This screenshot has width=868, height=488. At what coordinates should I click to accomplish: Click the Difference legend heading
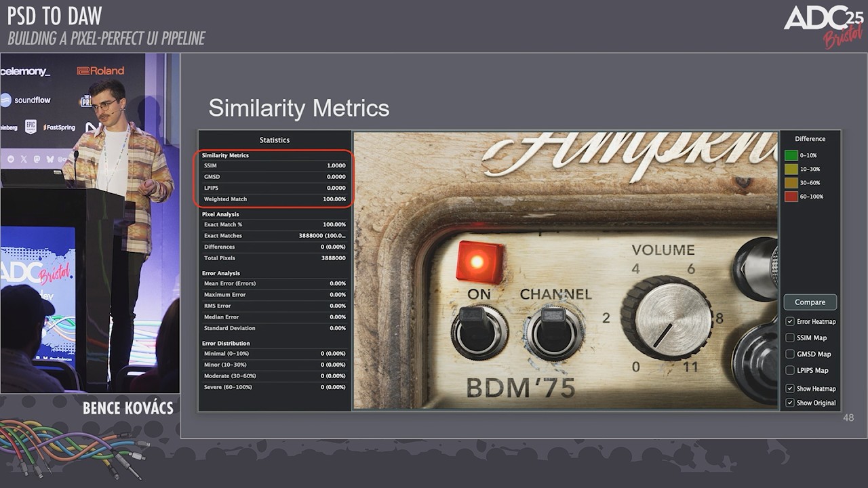[x=810, y=139]
